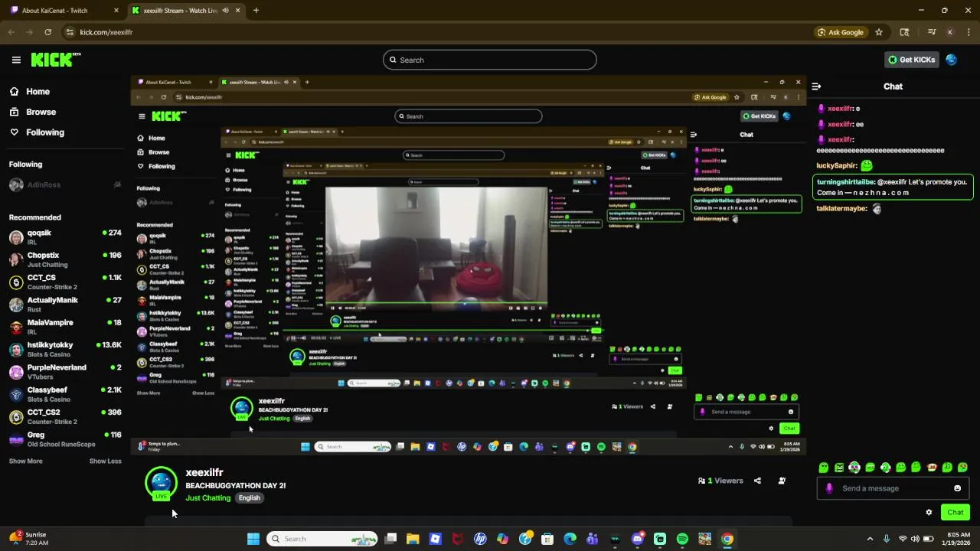Click the KICK logo
980x551 pixels.
pos(55,60)
